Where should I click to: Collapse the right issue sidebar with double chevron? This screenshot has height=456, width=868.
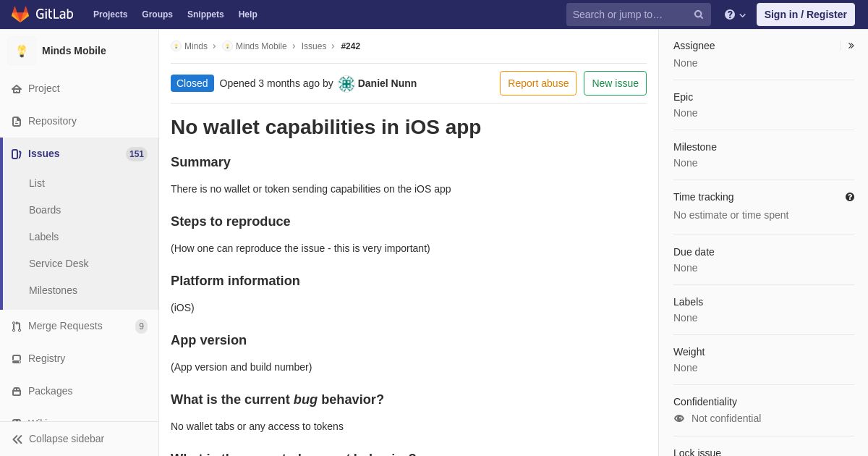[851, 46]
